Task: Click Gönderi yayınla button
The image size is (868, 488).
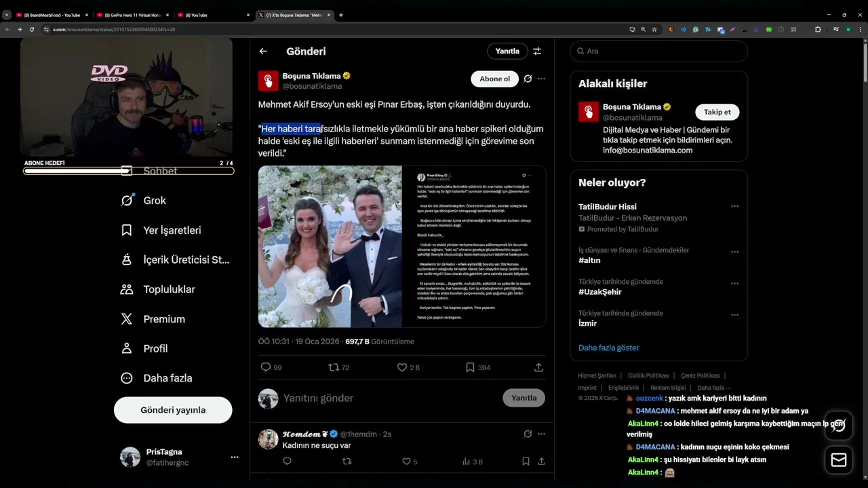Action: point(173,410)
